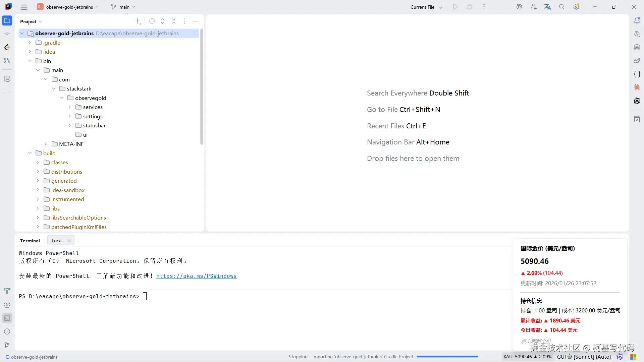Viewport: 644px width, 362px height.
Task: Open IDE settings gear icon
Action: (x=576, y=7)
